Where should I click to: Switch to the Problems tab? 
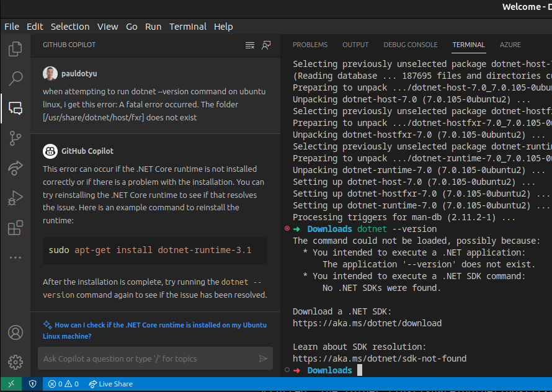310,45
